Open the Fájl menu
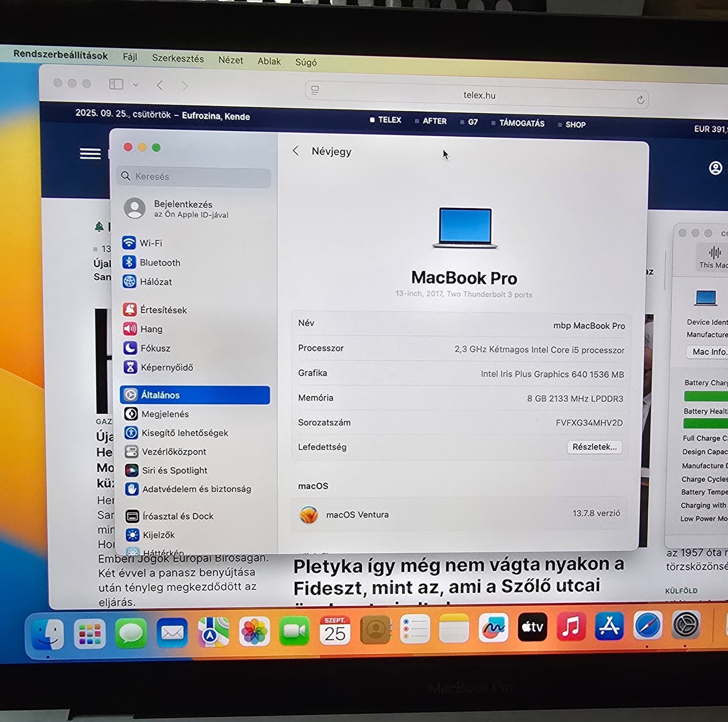 click(x=130, y=57)
